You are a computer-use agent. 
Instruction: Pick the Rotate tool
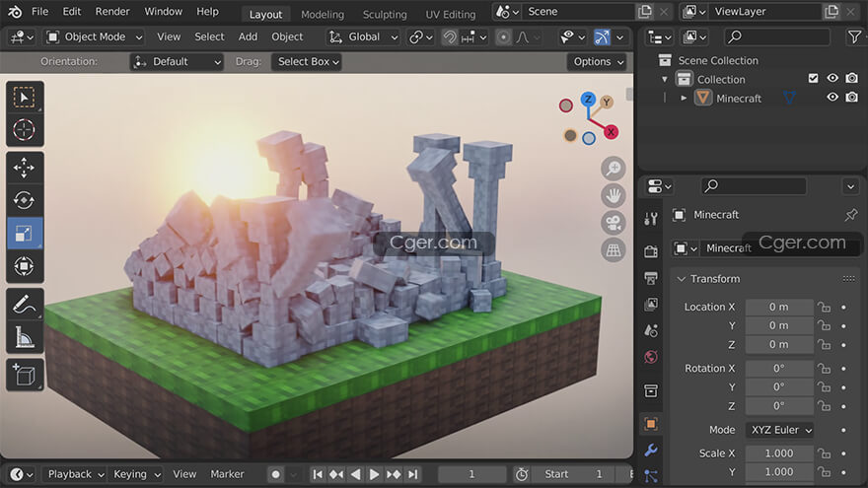(x=24, y=200)
